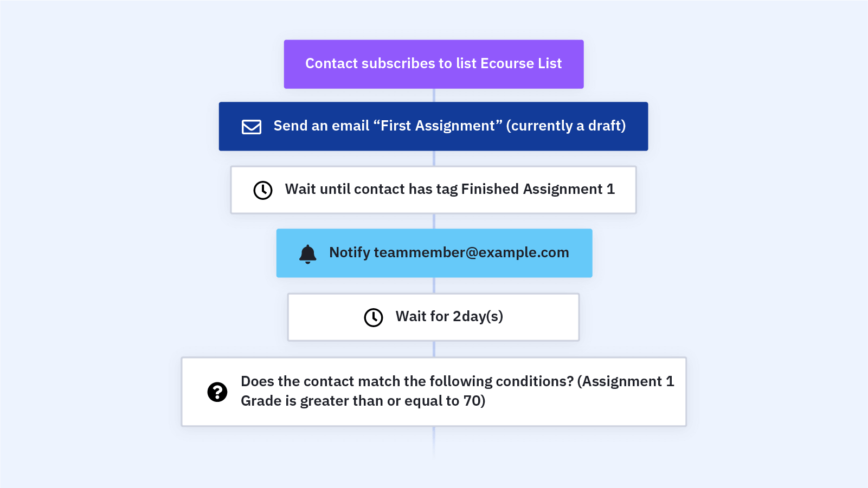Viewport: 868px width, 488px height.
Task: Click the connector between Wait until and Notify
Action: click(x=434, y=222)
